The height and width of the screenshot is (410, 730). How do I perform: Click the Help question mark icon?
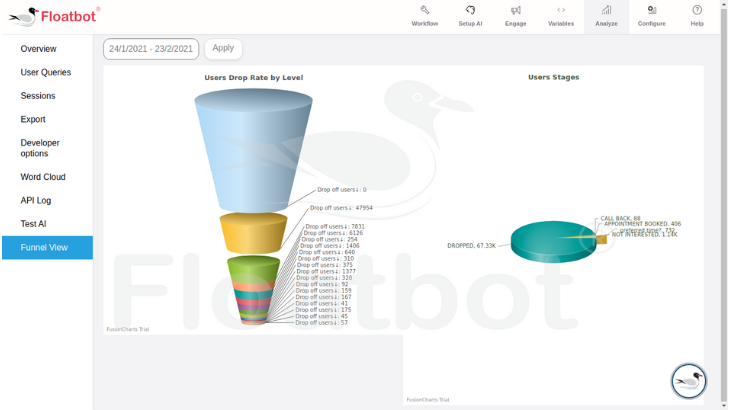[x=697, y=10]
